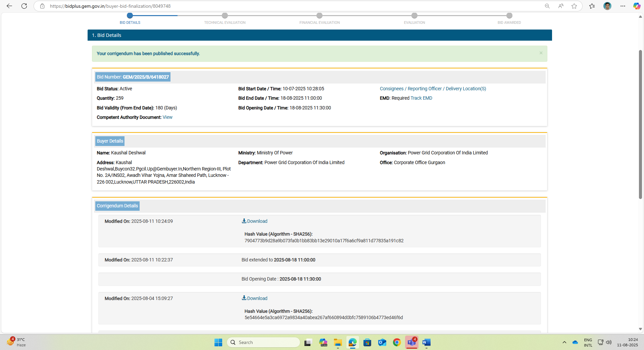
Task: Download corrigendum modified on 2025-08-04
Action: pyautogui.click(x=255, y=298)
